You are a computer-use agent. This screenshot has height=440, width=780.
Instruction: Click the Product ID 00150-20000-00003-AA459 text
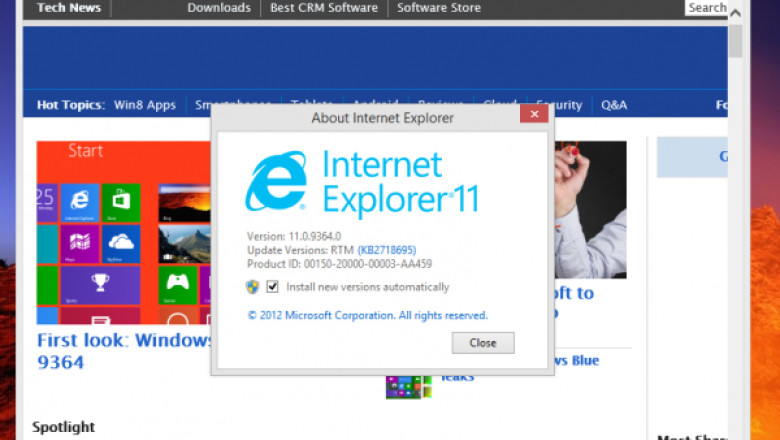[x=339, y=264]
